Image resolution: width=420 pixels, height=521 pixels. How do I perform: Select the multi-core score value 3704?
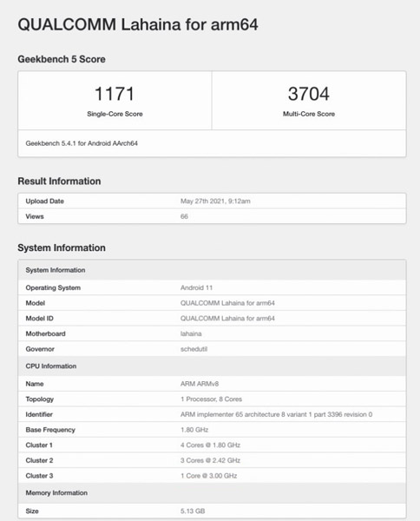coord(309,94)
